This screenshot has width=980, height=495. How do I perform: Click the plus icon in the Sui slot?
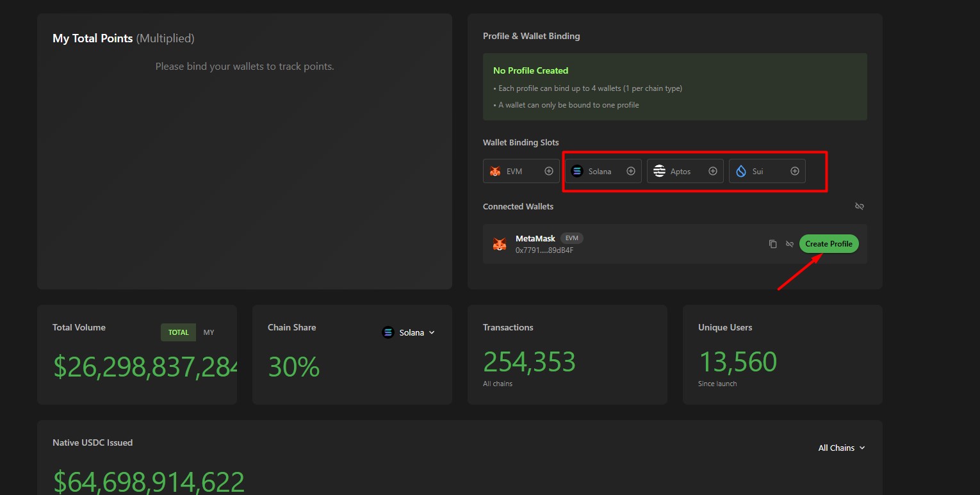click(x=795, y=171)
